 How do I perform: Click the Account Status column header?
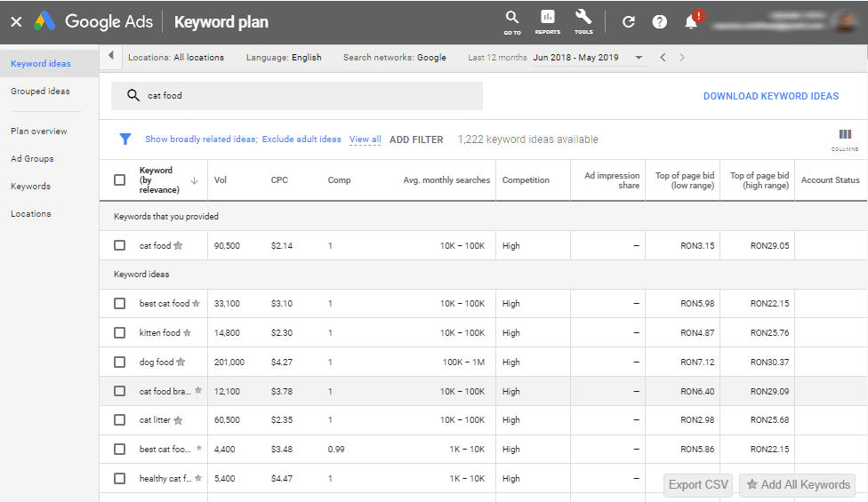click(831, 180)
